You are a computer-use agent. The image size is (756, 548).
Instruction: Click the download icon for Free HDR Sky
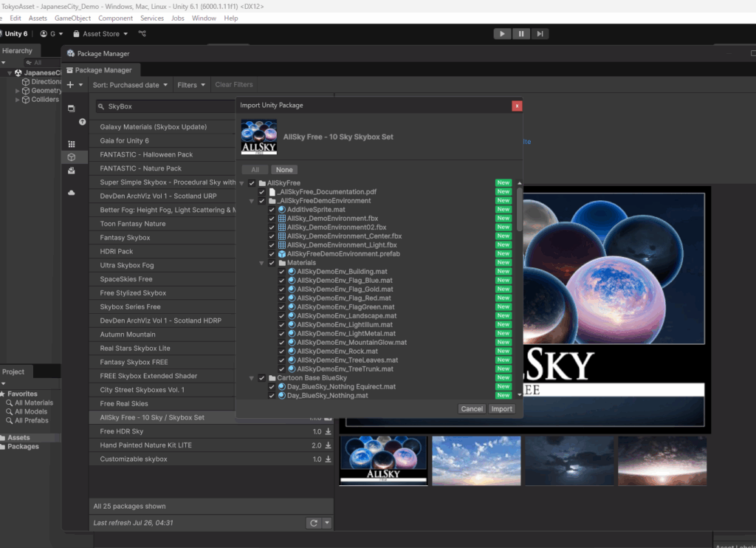(x=328, y=431)
